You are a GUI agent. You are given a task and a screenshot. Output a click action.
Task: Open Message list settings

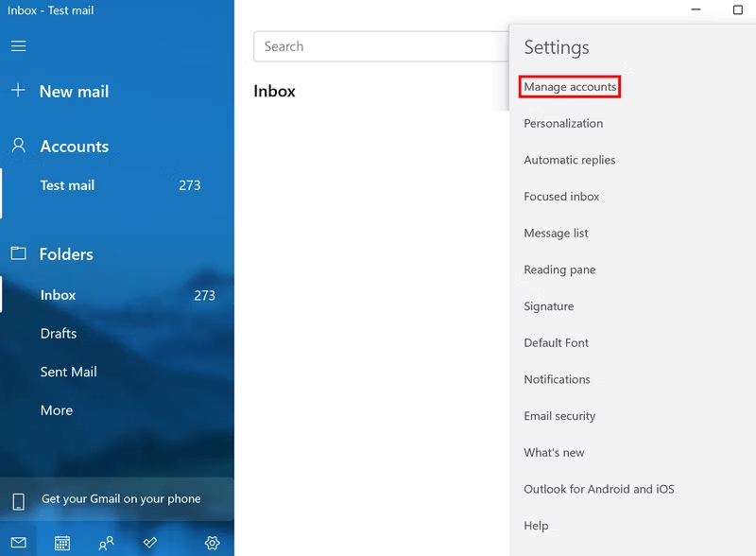click(x=556, y=234)
